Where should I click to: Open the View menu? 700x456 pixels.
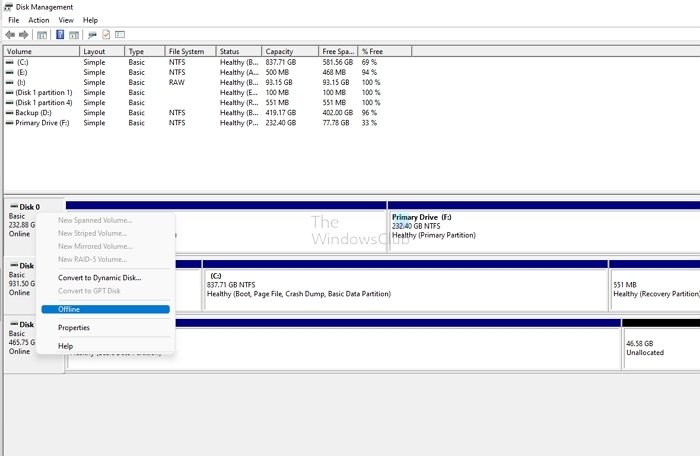(66, 20)
